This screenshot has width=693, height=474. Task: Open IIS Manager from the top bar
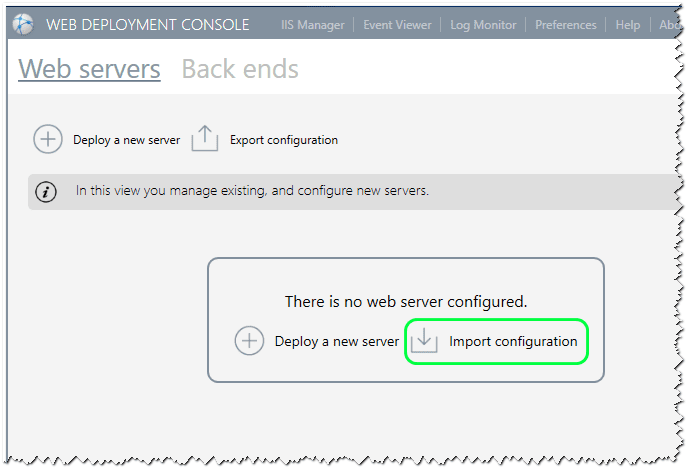[314, 25]
